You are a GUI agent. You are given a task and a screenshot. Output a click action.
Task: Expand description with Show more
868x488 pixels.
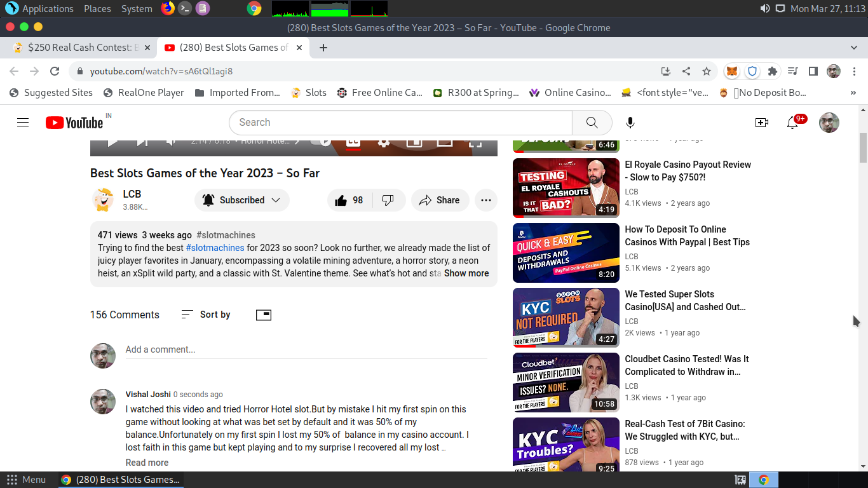click(x=466, y=273)
